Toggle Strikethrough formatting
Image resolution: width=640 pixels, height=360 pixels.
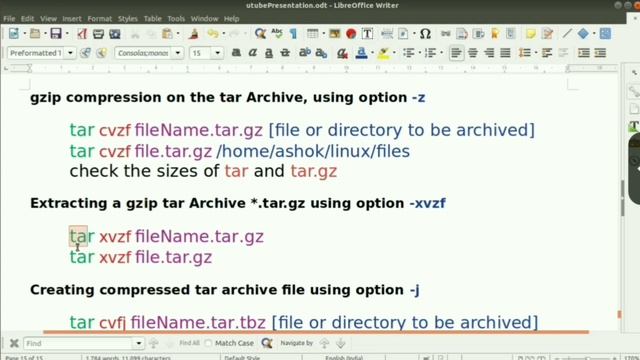pyautogui.click(x=285, y=53)
